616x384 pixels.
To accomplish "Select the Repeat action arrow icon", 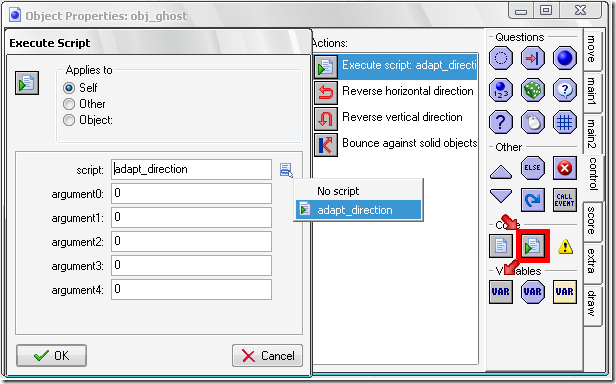I will [x=533, y=200].
